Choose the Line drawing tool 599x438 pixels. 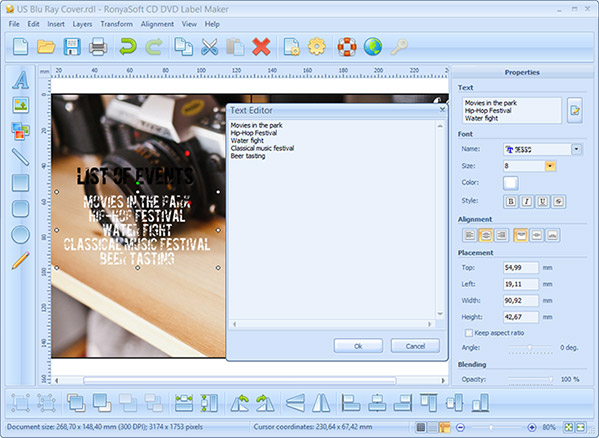[x=21, y=157]
